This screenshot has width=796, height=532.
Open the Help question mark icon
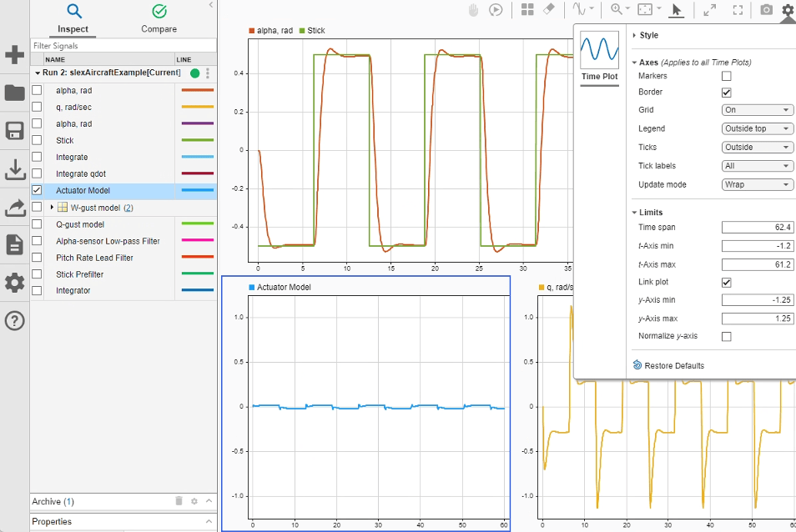[x=15, y=320]
